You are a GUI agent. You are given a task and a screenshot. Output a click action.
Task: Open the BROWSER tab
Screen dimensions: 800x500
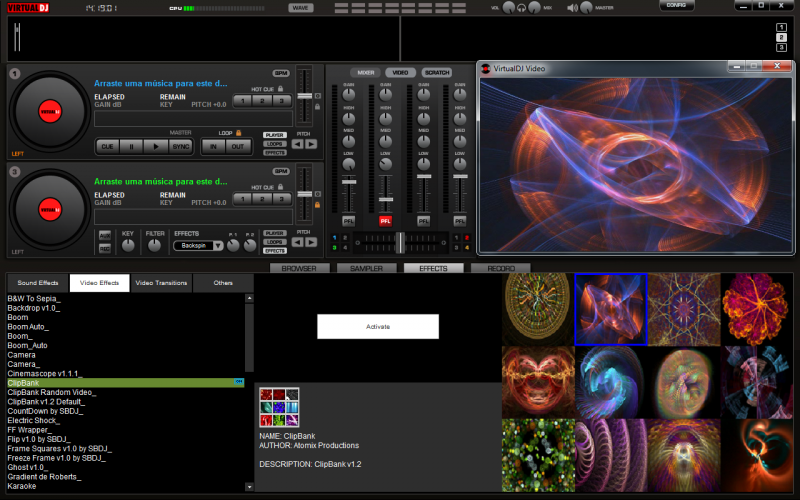[x=299, y=268]
